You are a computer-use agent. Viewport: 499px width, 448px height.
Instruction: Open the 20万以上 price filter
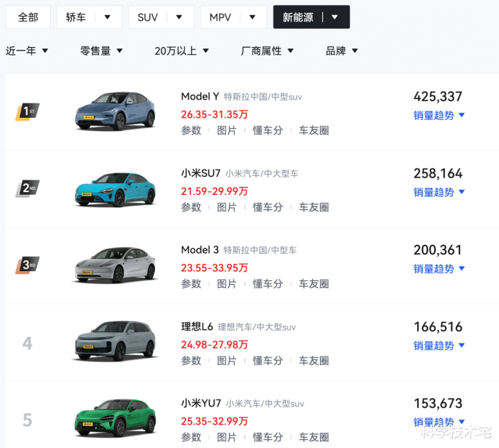coord(182,51)
